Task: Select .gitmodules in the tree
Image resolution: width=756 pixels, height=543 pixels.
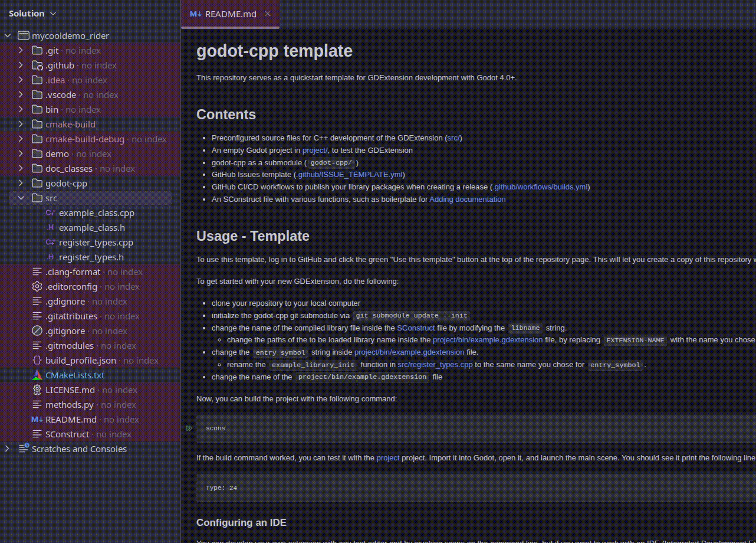Action: pos(70,346)
